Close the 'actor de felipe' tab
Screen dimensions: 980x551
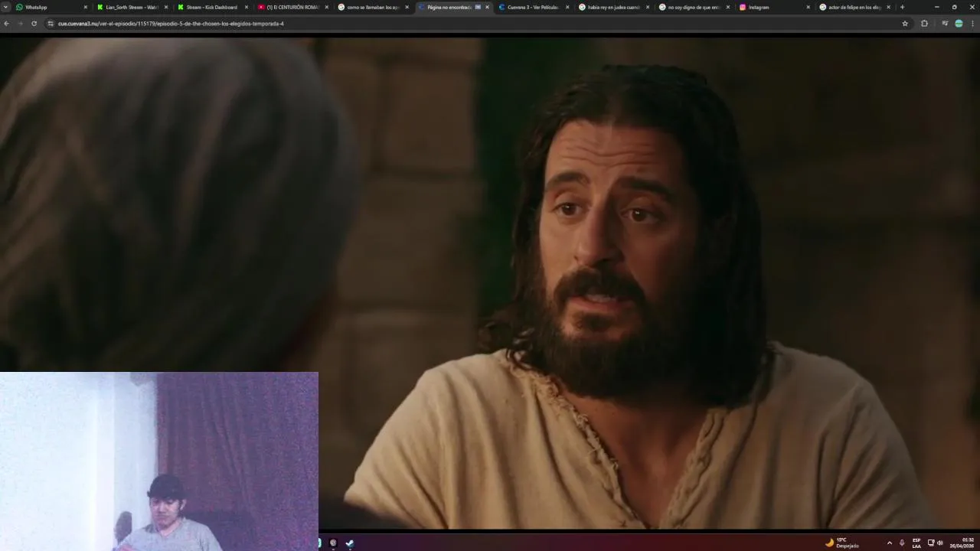point(888,7)
